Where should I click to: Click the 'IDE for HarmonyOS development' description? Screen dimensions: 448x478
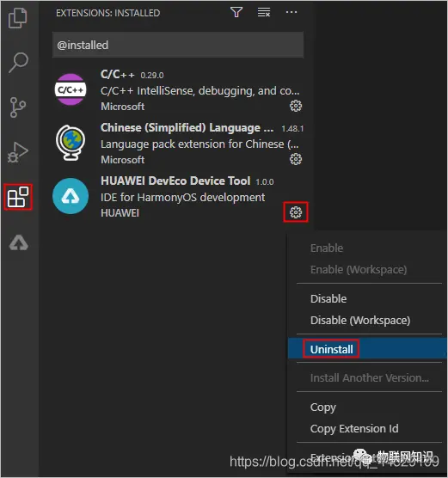[x=182, y=197]
